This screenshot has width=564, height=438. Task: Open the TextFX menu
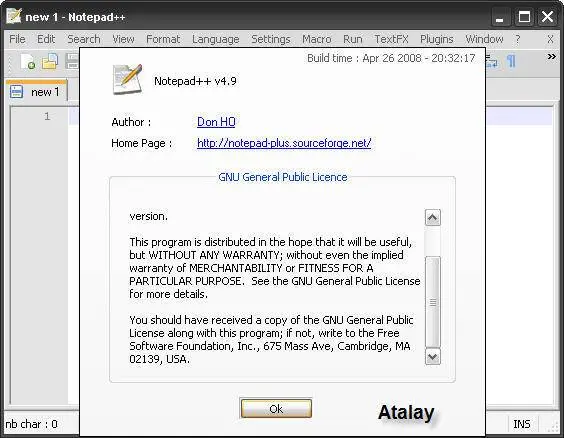point(391,39)
